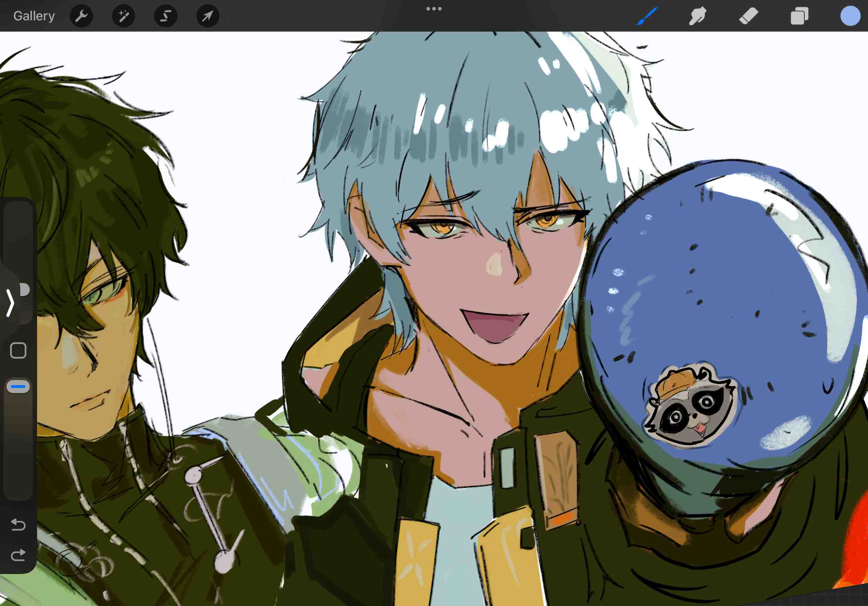The image size is (868, 606).
Task: Open Adjustments with the magic wand icon
Action: click(124, 16)
